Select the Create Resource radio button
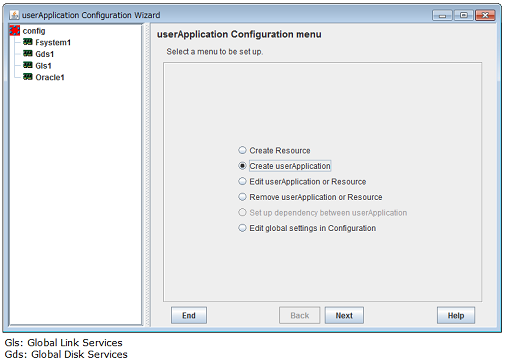The height and width of the screenshot is (363, 505). click(x=242, y=150)
